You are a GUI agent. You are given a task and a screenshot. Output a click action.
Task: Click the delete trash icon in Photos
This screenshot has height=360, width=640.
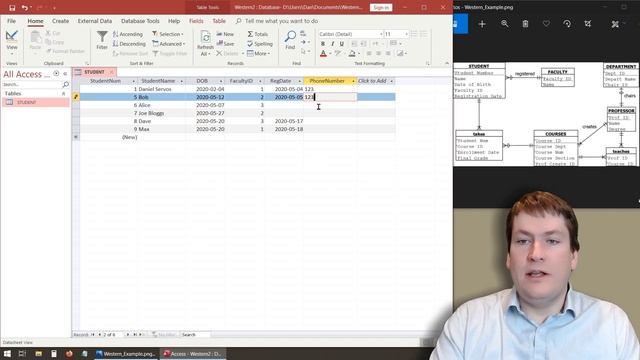point(525,24)
